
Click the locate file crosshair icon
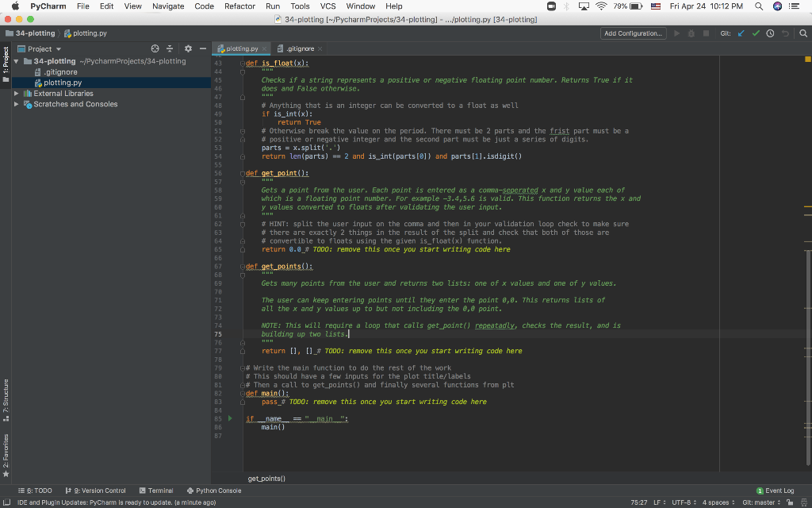155,49
